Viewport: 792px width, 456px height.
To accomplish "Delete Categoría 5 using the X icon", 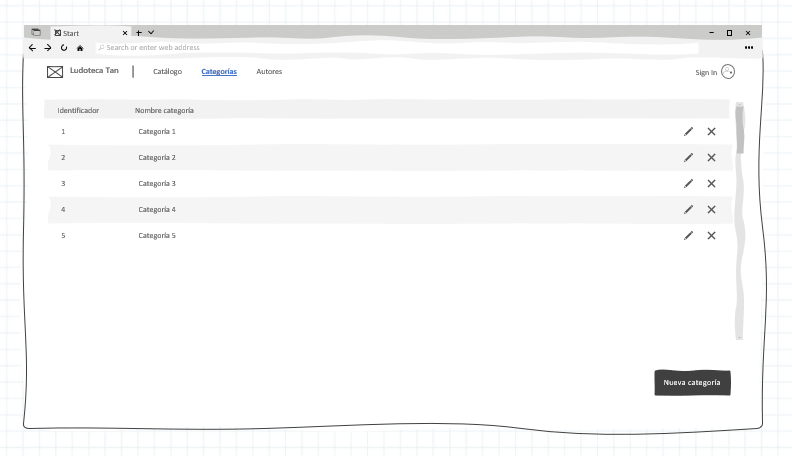I will (x=711, y=235).
